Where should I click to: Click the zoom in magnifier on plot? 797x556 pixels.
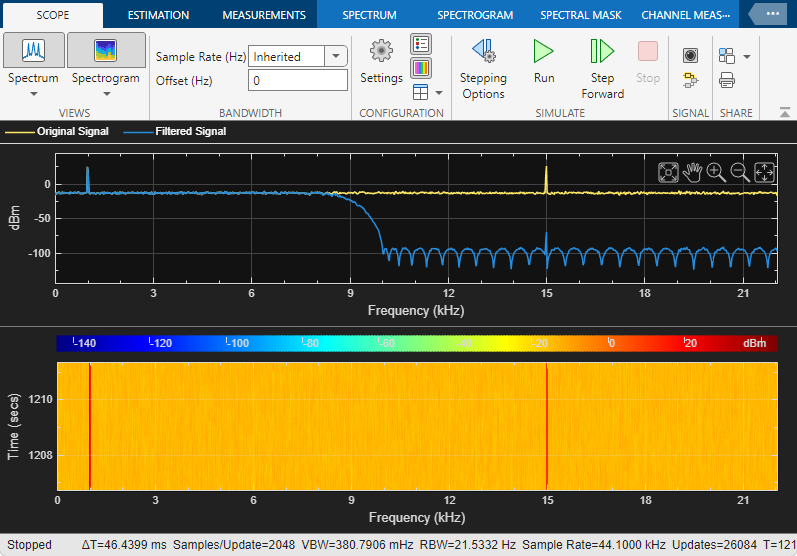point(716,172)
